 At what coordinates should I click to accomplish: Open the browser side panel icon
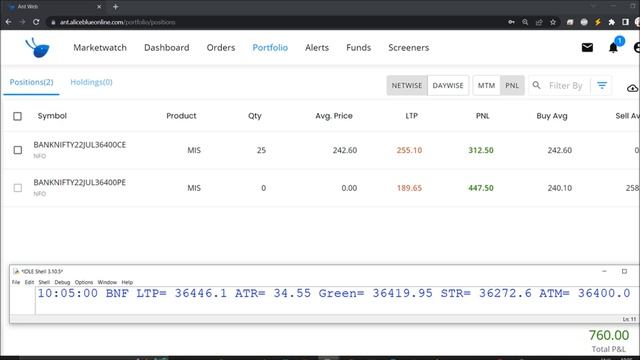tap(625, 22)
